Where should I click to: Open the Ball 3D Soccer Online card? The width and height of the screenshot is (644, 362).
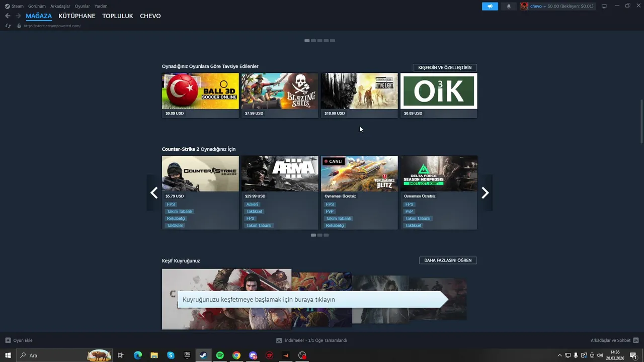[x=200, y=96]
